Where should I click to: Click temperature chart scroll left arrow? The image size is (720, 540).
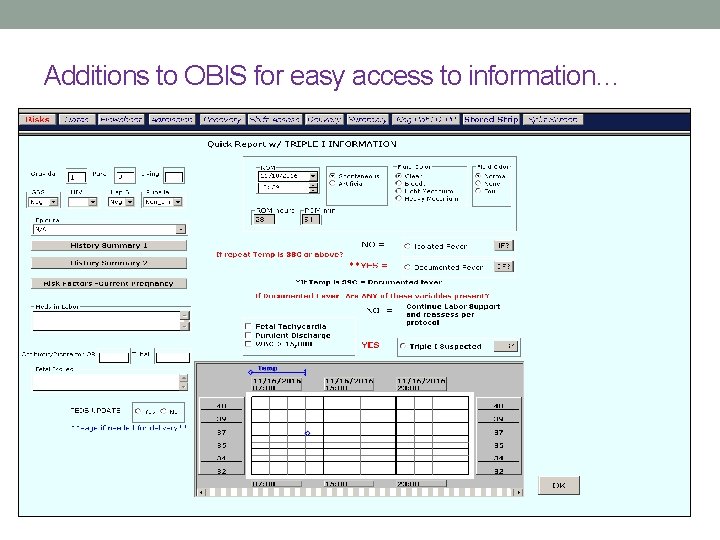201,492
